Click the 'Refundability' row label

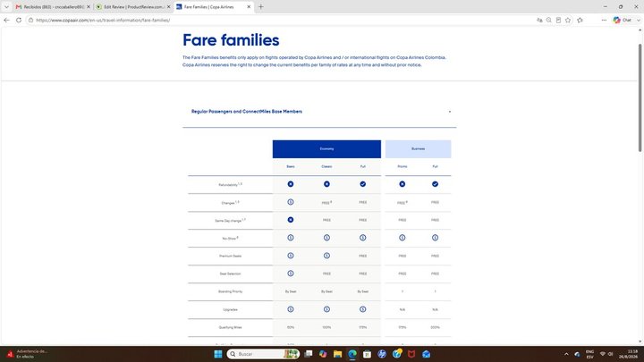coord(230,185)
